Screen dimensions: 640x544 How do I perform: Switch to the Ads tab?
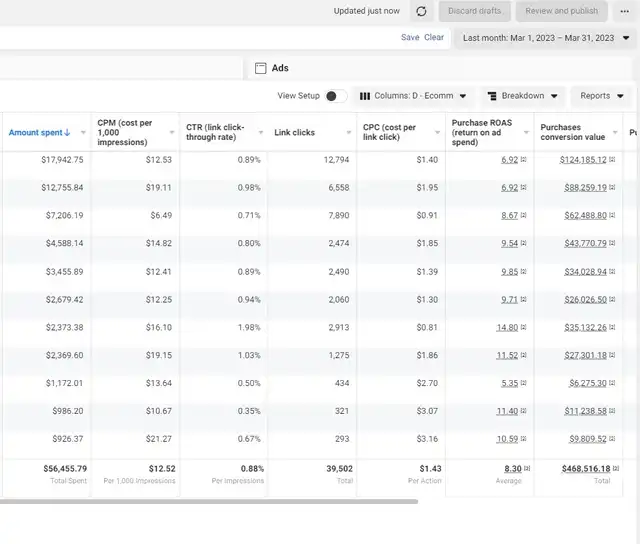[x=440, y=68]
